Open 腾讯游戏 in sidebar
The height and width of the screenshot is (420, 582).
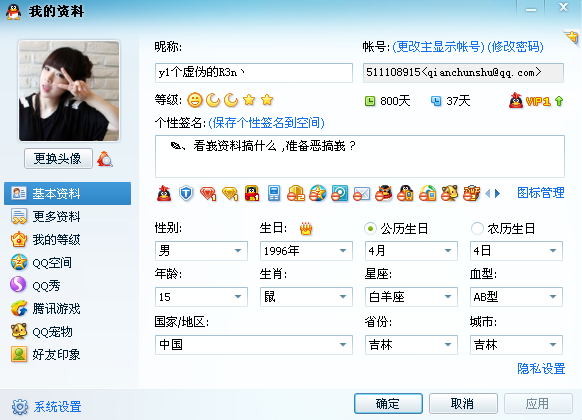click(x=68, y=309)
